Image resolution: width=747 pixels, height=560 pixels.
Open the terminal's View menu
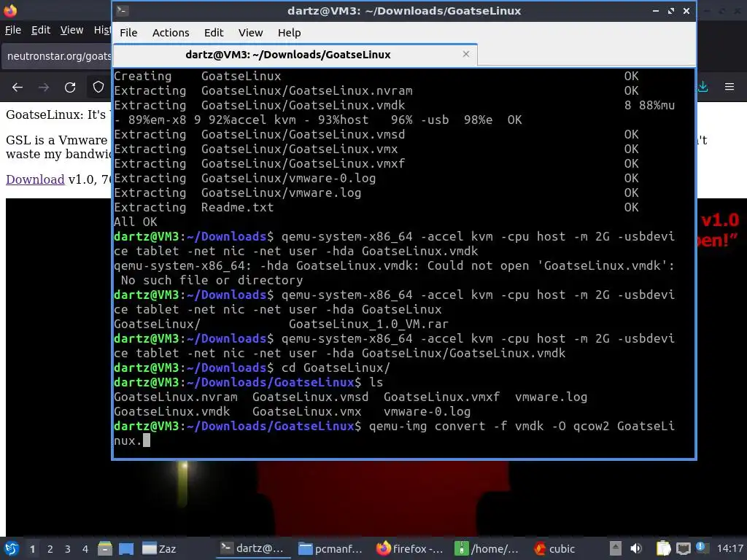[x=250, y=32]
